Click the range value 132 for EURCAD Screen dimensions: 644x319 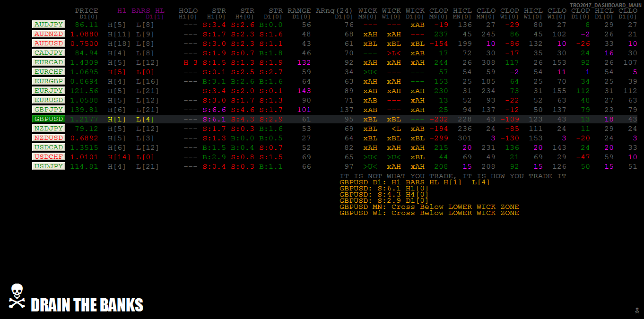(304, 62)
